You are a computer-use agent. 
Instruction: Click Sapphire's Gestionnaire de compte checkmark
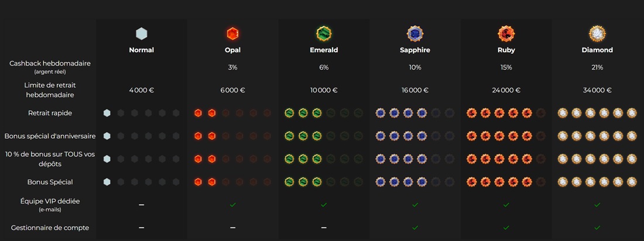click(x=415, y=228)
